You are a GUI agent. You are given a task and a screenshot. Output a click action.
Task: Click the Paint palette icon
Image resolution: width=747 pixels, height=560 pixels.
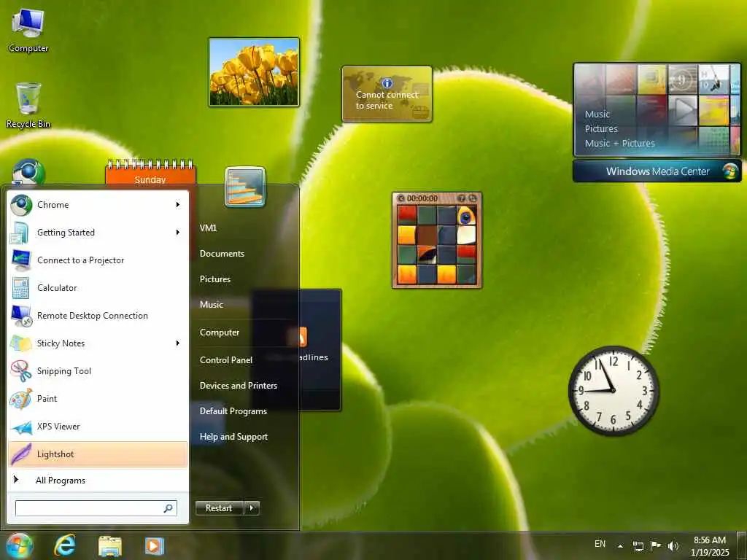tap(21, 399)
